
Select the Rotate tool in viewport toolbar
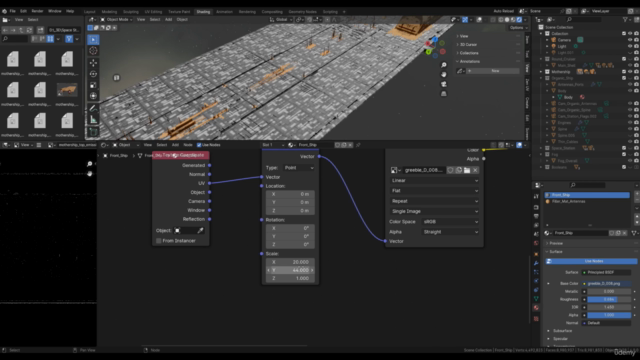click(x=93, y=74)
